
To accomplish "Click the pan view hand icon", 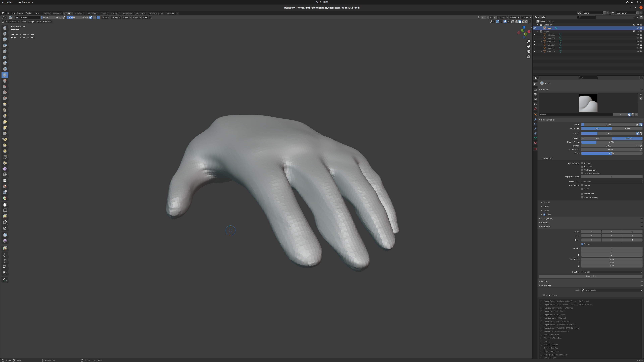I will 528,46.
